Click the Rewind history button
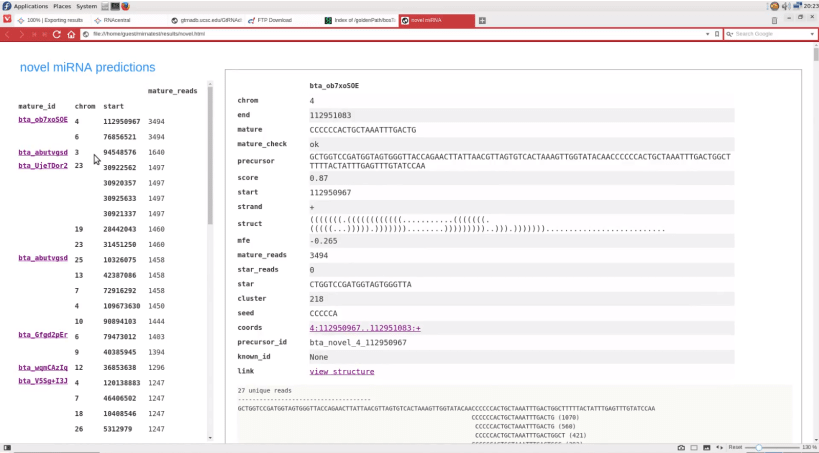The height and width of the screenshot is (453, 819). (x=34, y=34)
